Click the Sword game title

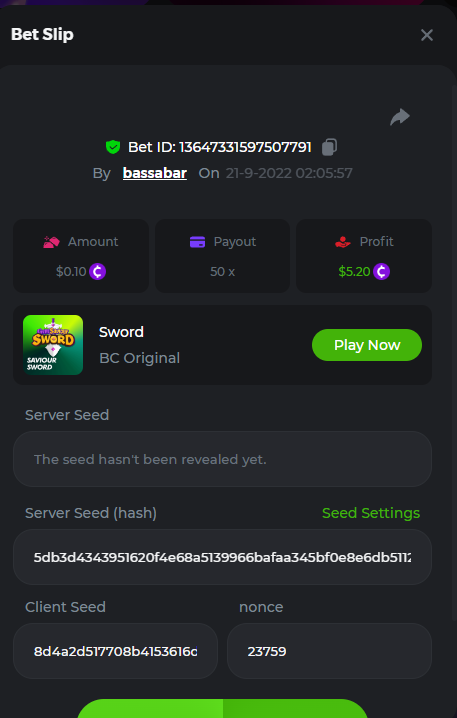coord(121,332)
